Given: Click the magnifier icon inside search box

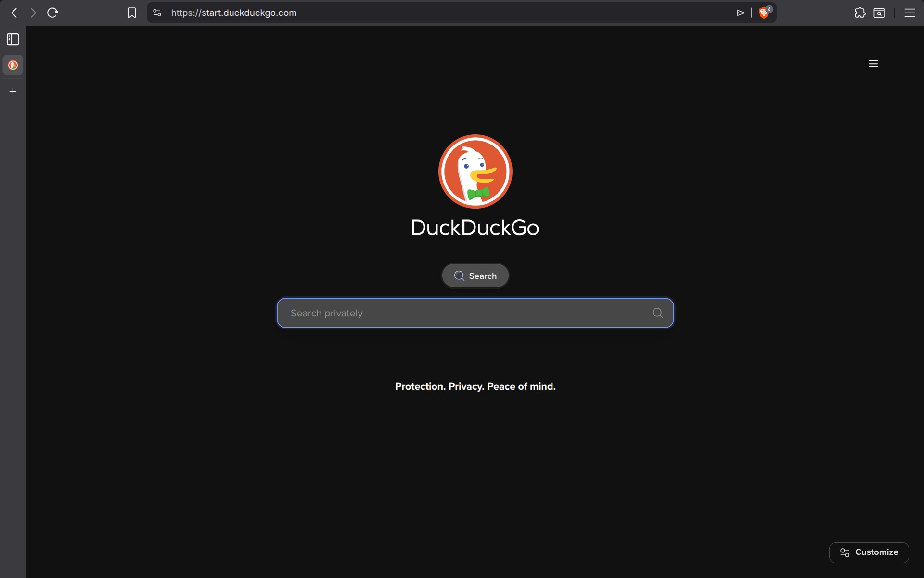Looking at the screenshot, I should tap(657, 313).
